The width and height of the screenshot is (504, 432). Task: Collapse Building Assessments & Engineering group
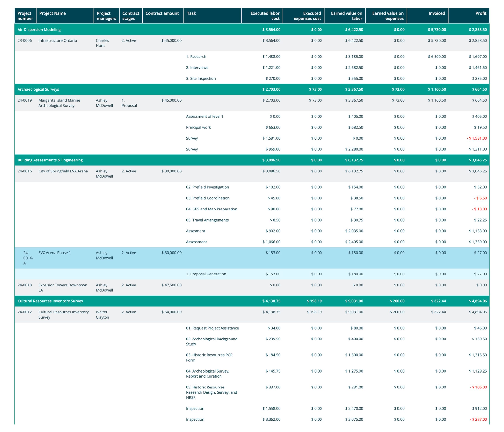50,160
